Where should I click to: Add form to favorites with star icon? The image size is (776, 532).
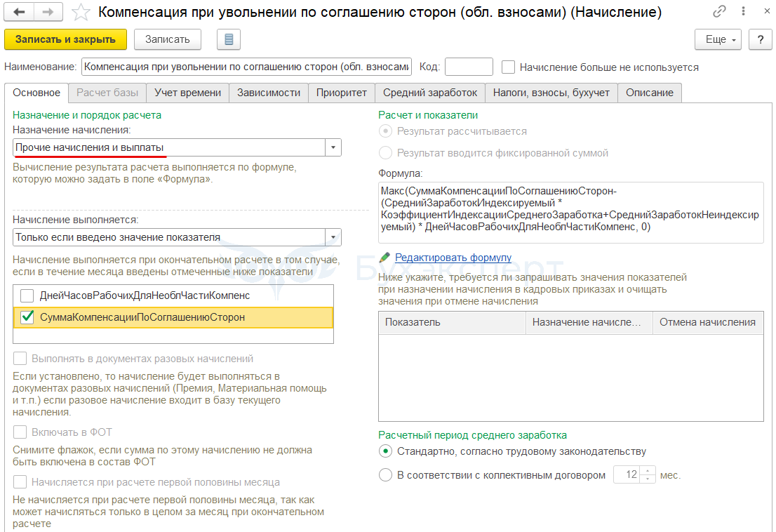coord(81,13)
